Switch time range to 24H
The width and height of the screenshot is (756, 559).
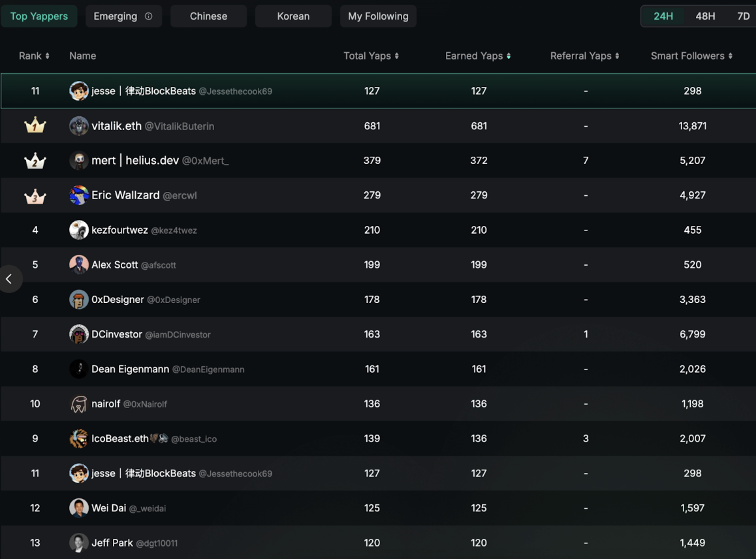click(x=663, y=16)
